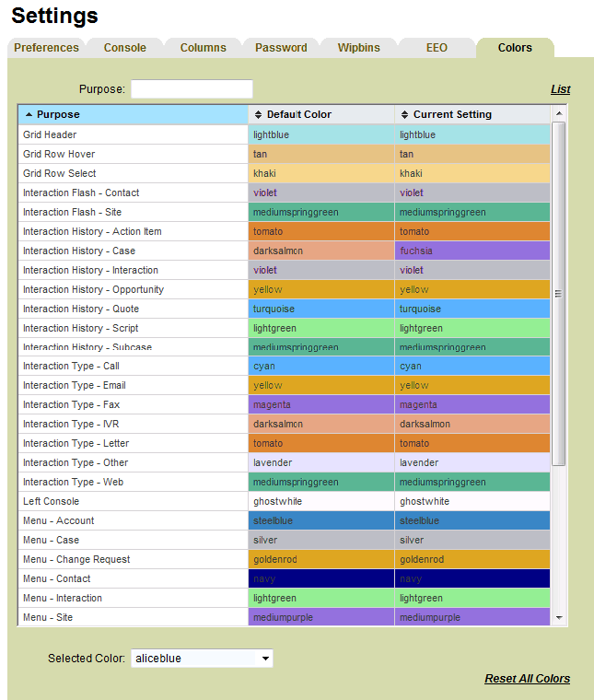This screenshot has height=700, width=594.
Task: Click the grid scrollbar down arrow
Action: tap(559, 618)
